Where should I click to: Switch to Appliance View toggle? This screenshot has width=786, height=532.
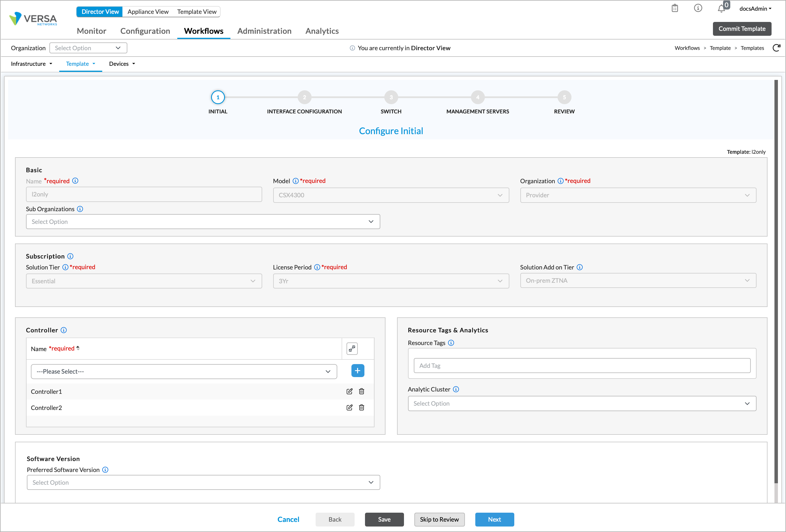[x=148, y=12]
